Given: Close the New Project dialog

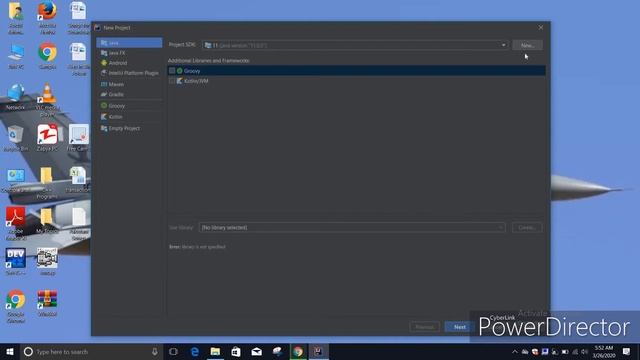Looking at the screenshot, I should tap(541, 27).
